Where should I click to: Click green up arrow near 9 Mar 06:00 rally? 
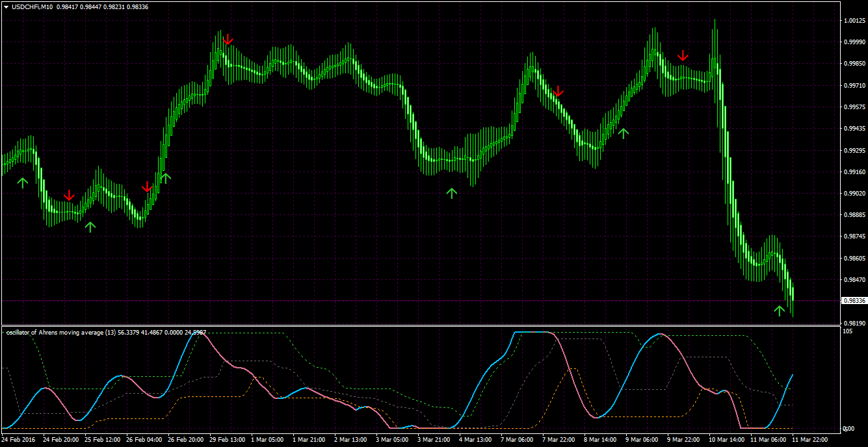tap(624, 133)
